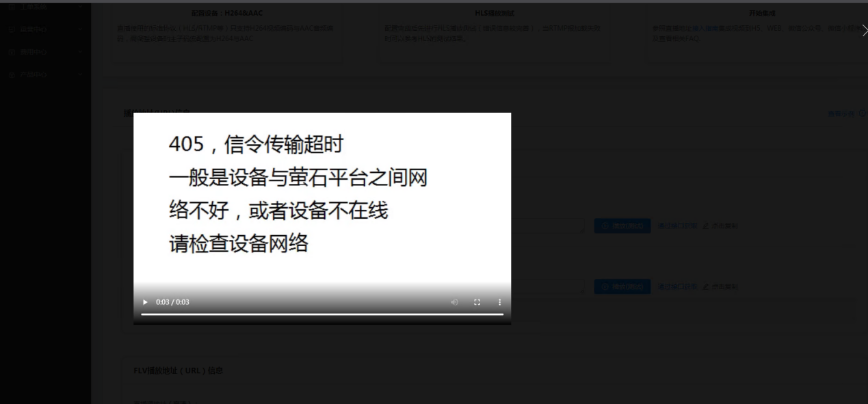Viewport: 868px width, 404px height.
Task: Open the video's three-dot more options menu
Action: coord(499,302)
